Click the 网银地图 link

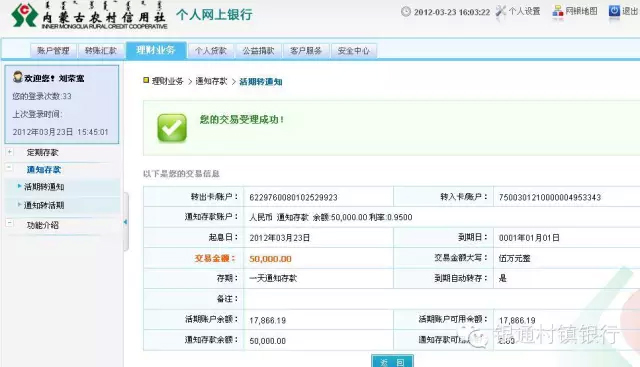click(x=581, y=11)
